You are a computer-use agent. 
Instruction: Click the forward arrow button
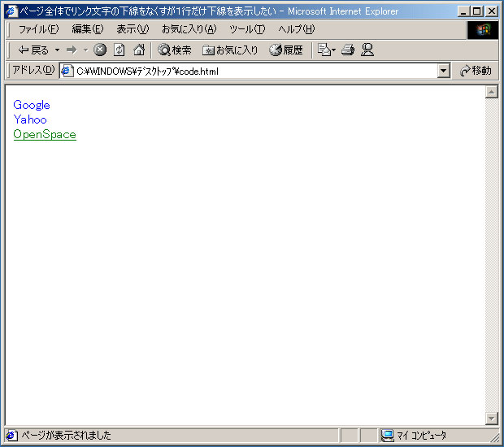pyautogui.click(x=72, y=50)
